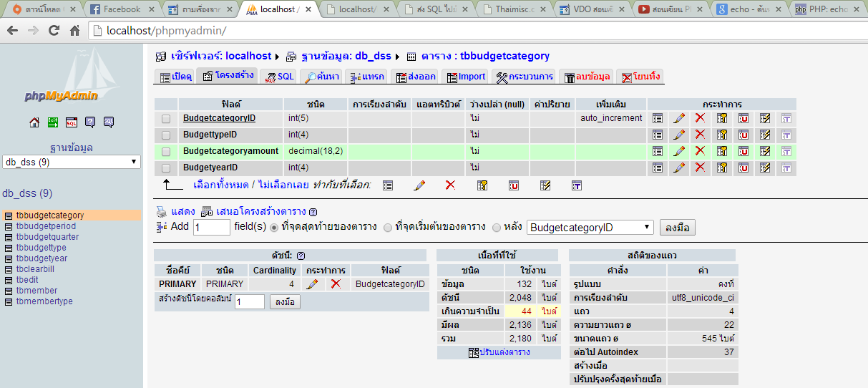The width and height of the screenshot is (868, 388).
Task: Click ลงมือ button for creating index
Action: pos(286,302)
